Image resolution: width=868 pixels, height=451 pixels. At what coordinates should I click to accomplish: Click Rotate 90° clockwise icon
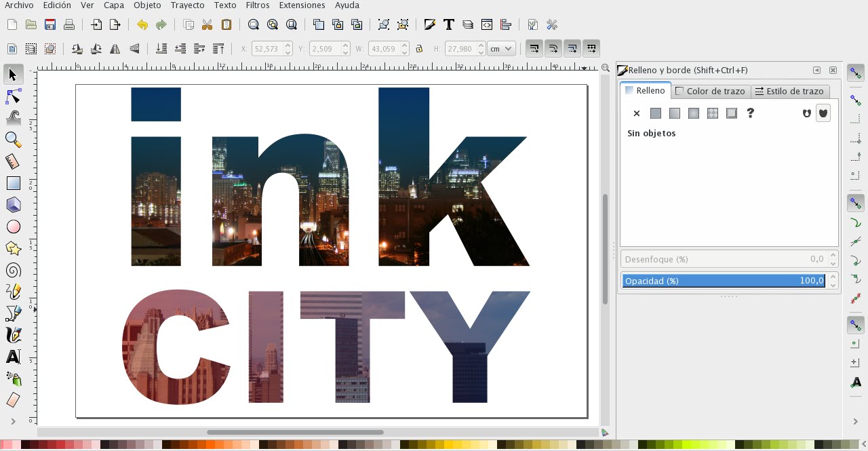[x=96, y=49]
